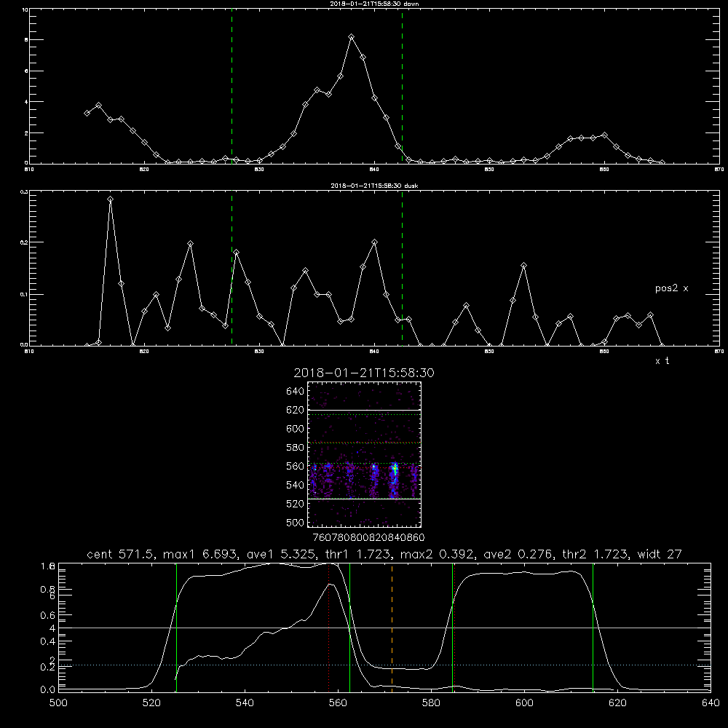Click the red dotted line near 585 in profile plot

click(454, 628)
